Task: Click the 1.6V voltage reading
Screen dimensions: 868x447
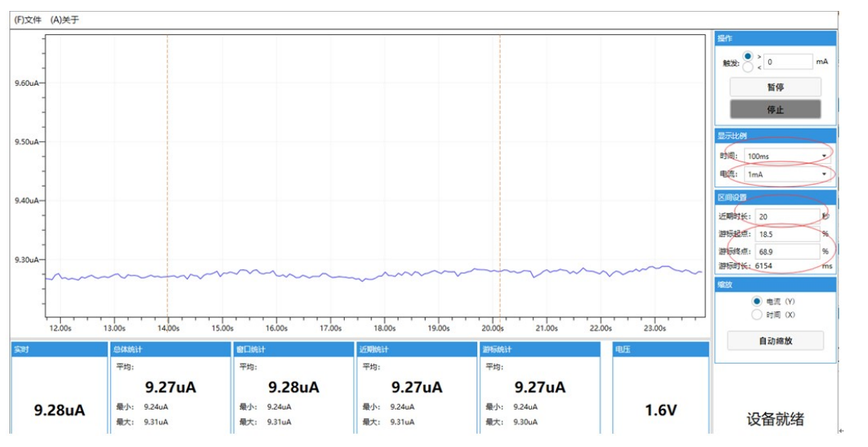Action: click(661, 410)
